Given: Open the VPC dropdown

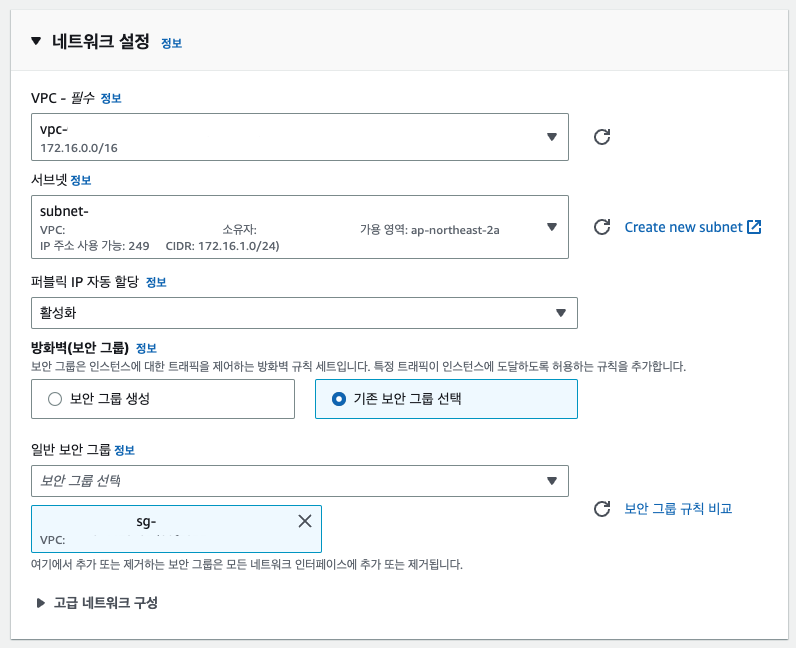Looking at the screenshot, I should (x=300, y=137).
